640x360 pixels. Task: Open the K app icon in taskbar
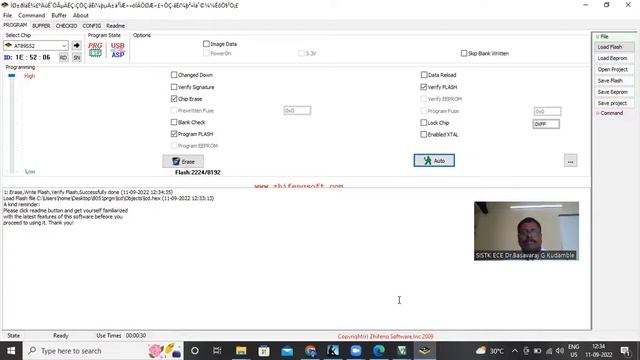[x=333, y=351]
